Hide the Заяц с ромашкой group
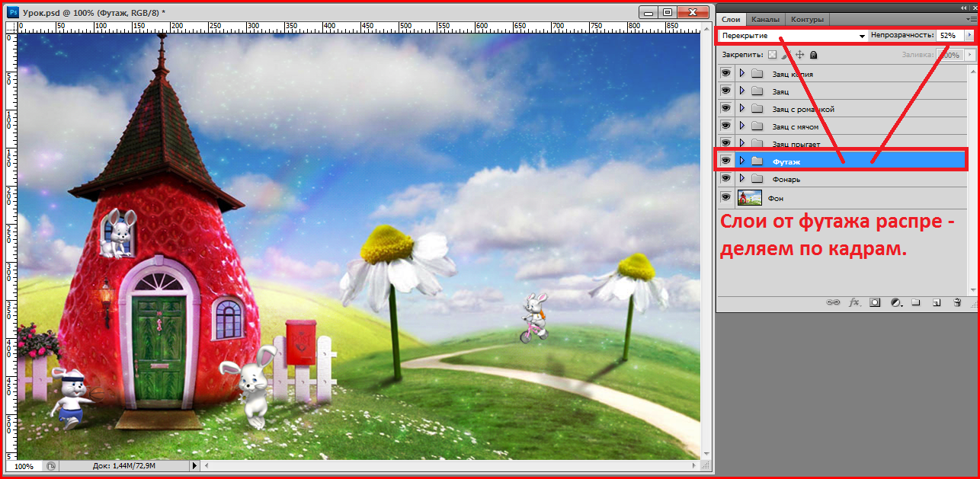Viewport: 980px width, 479px height. (725, 108)
